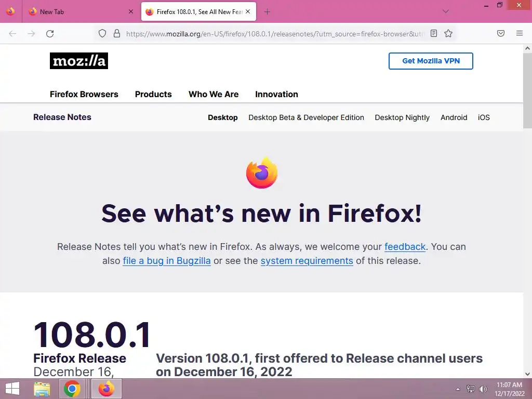This screenshot has width=532, height=399.
Task: Click the 108.0.1 version number text
Action: 92,335
